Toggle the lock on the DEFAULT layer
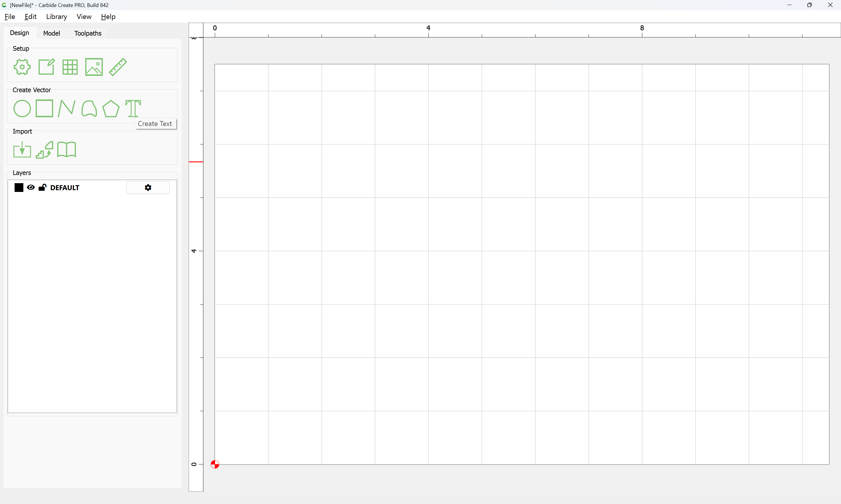Screen dimensions: 841x504 [42, 188]
